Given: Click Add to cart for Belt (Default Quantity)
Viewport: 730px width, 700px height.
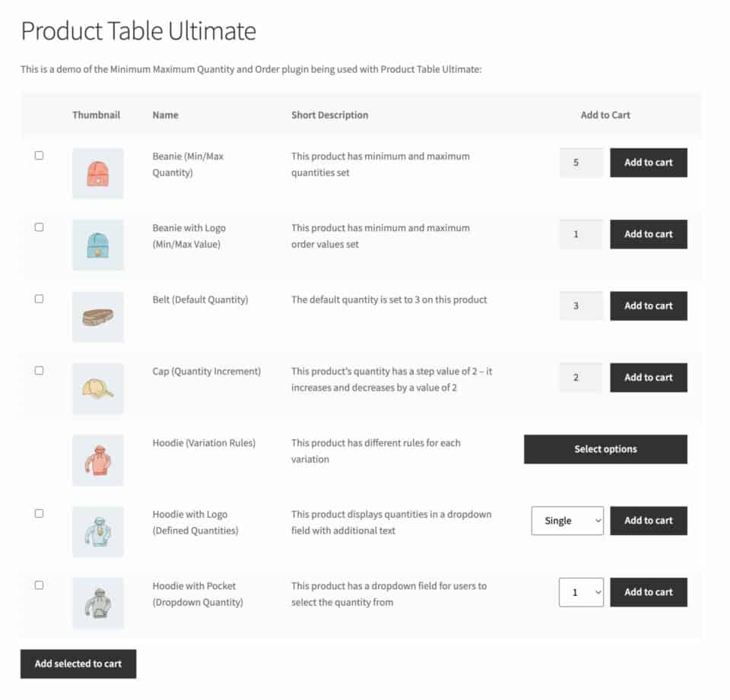Looking at the screenshot, I should point(648,306).
